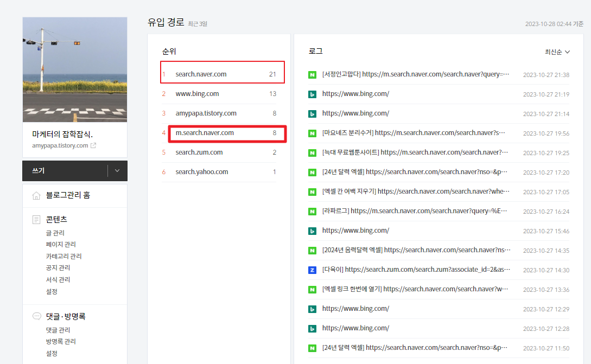
Task: Open the 24년 달력 엑셀 link logged at 17:20
Action: pos(415,172)
